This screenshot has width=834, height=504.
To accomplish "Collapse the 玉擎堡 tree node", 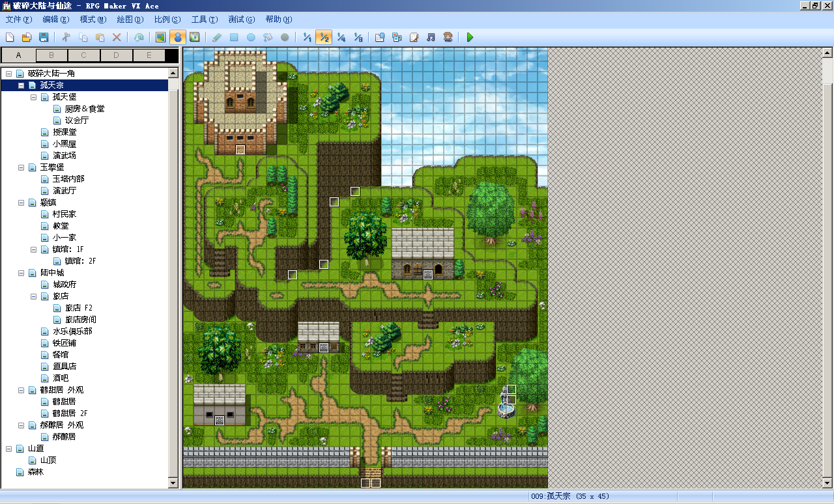I will (x=21, y=167).
